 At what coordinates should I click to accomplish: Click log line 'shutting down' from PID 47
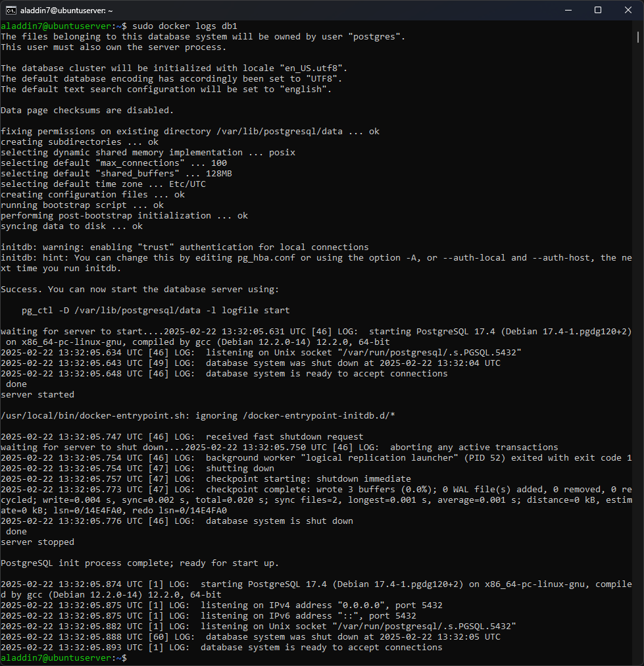tap(137, 469)
